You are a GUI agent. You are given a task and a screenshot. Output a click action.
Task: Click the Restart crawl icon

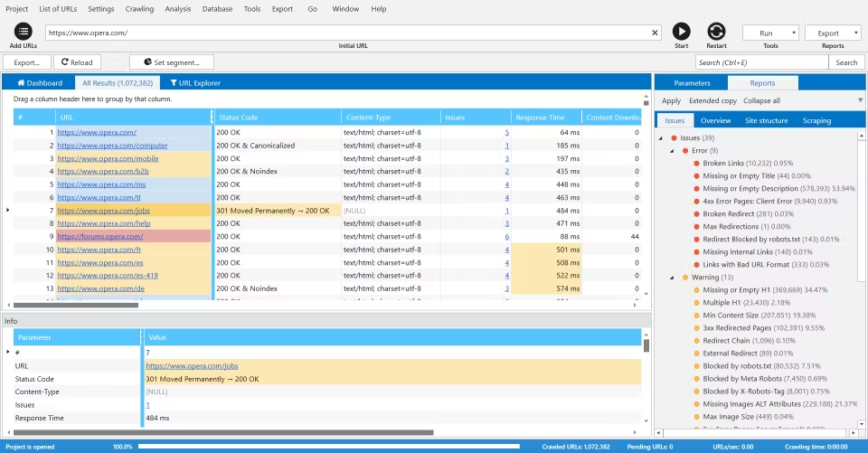(716, 32)
